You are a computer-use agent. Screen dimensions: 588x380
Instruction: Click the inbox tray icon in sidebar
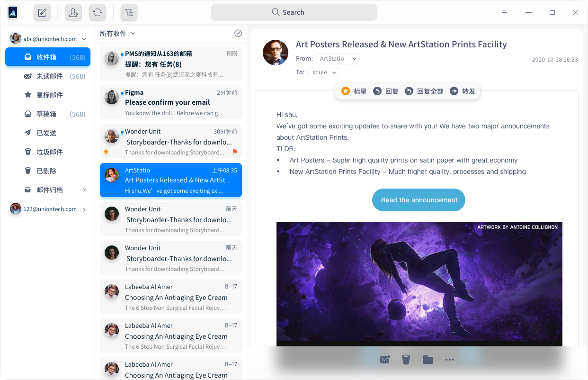pos(28,57)
